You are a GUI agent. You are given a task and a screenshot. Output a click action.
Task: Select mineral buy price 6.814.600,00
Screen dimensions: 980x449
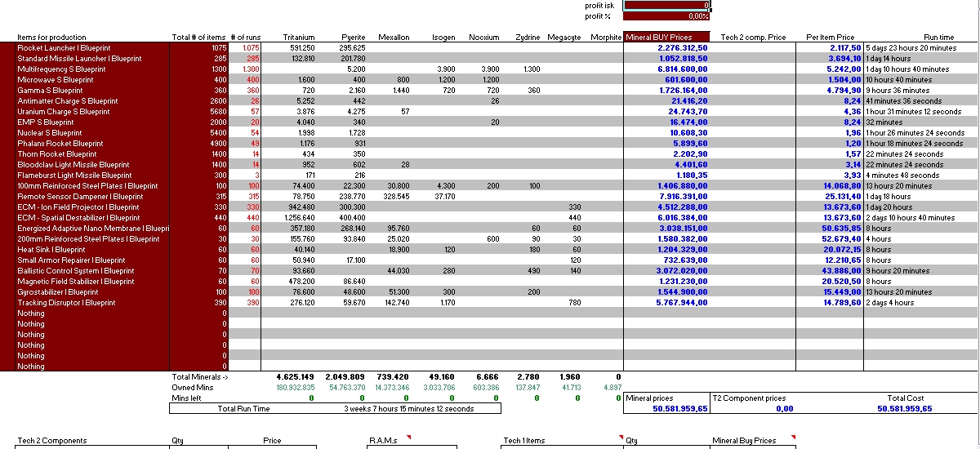tap(683, 69)
